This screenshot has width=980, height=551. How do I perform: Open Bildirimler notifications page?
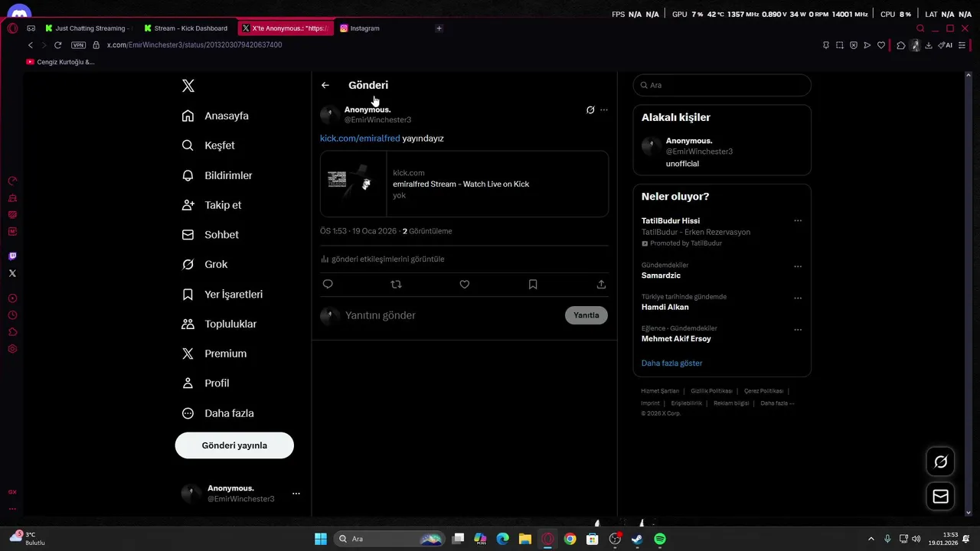point(217,175)
